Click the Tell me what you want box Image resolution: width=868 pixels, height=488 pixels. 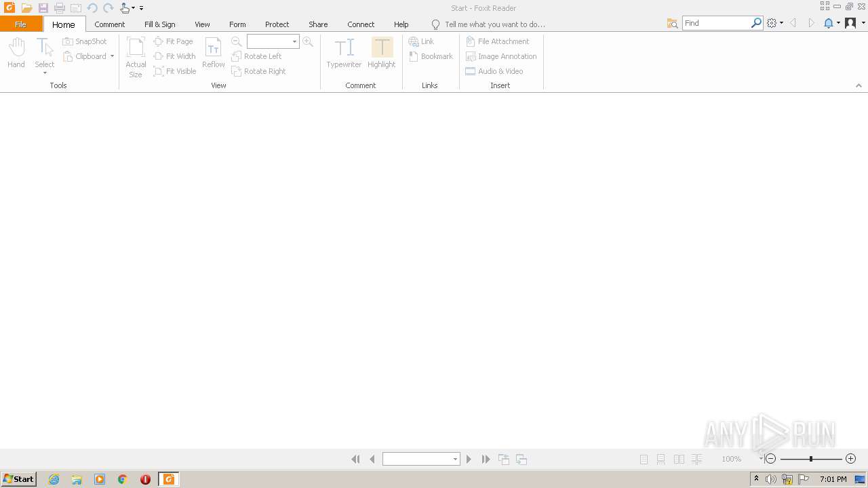point(495,24)
